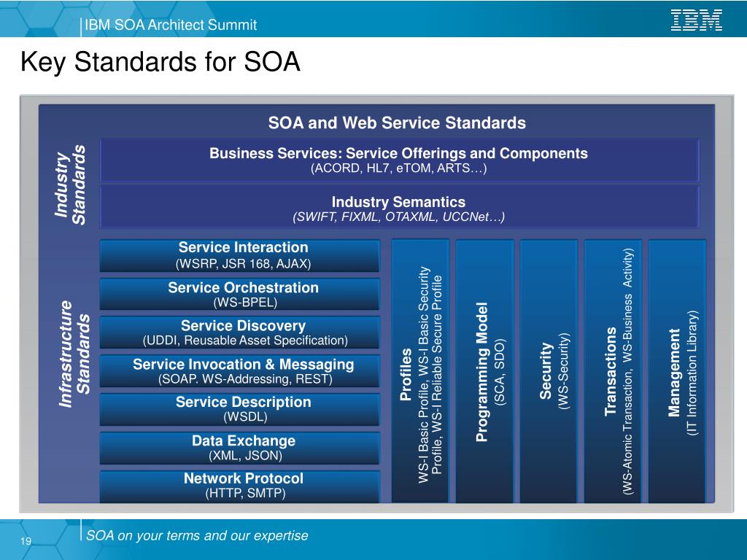Select the Industry Semantics box

(399, 207)
